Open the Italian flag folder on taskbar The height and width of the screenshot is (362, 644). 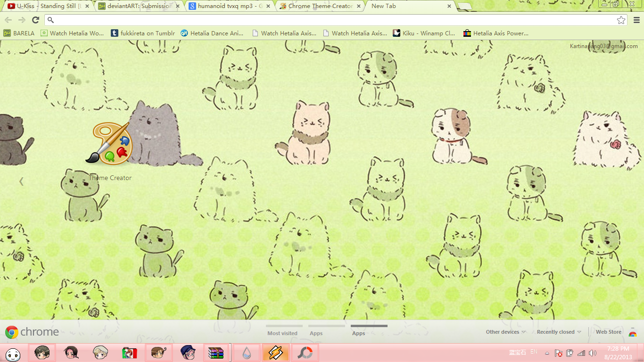[129, 353]
